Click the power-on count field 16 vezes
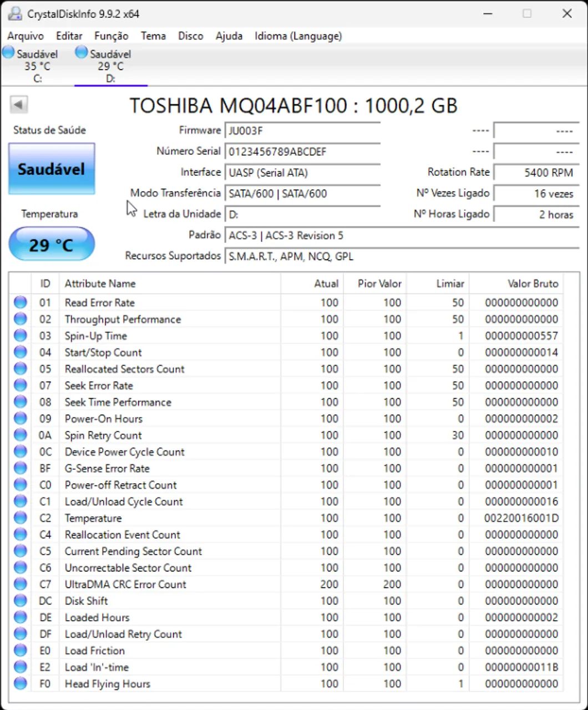This screenshot has height=710, width=588. 536,194
